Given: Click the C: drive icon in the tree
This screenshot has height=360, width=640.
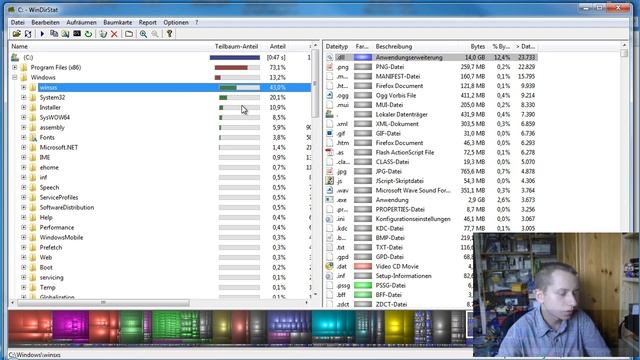Looking at the screenshot, I should [15, 58].
